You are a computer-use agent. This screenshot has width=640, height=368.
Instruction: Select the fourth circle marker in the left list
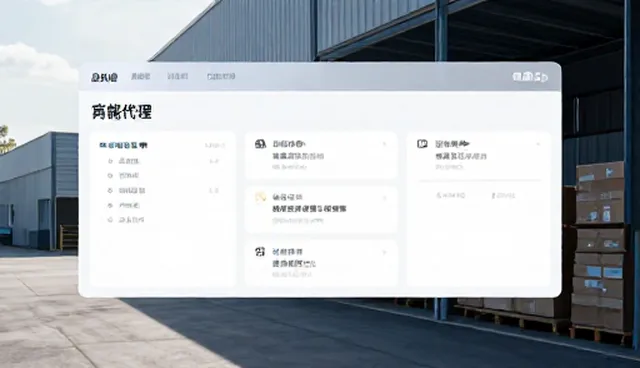click(110, 205)
